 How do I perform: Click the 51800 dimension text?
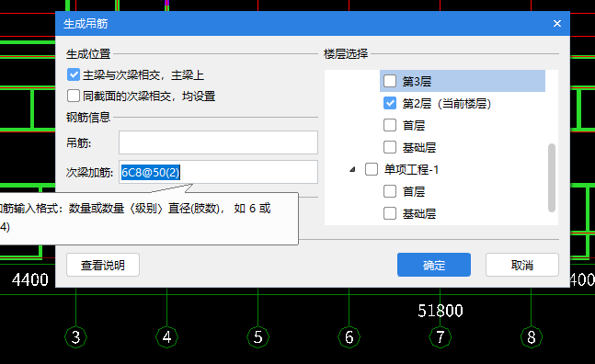point(441,311)
